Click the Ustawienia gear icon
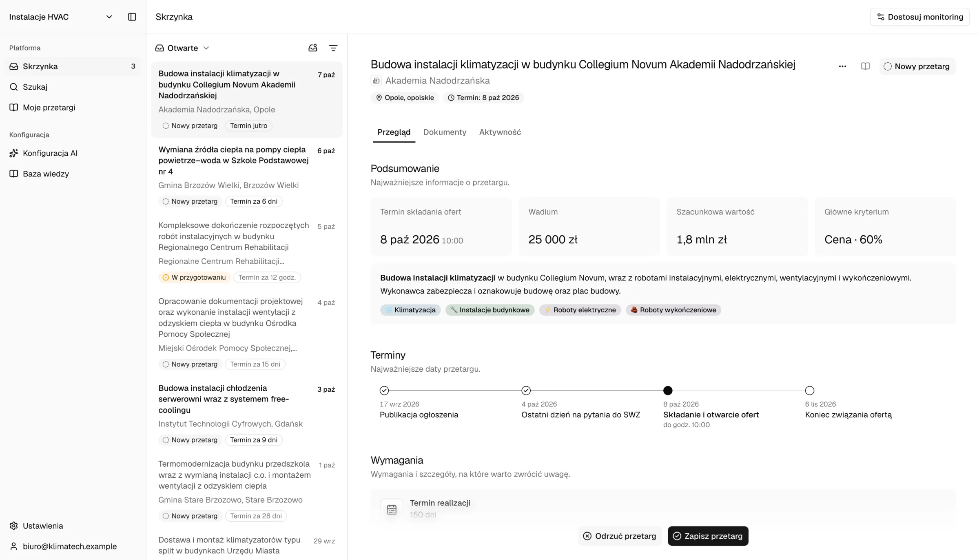Image resolution: width=979 pixels, height=560 pixels. (14, 526)
